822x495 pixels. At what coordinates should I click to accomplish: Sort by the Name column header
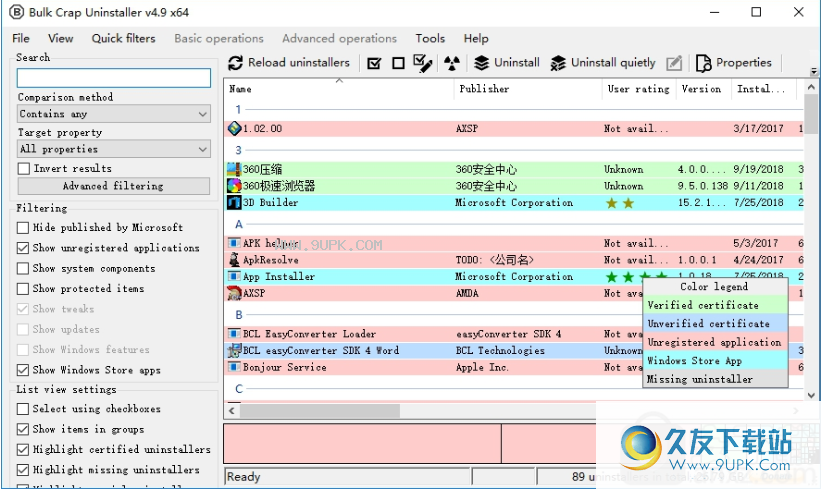coord(339,89)
